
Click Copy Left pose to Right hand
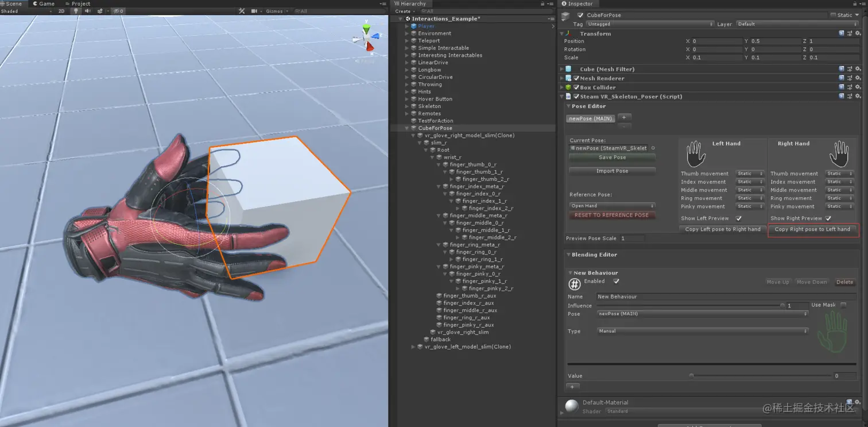[722, 229]
